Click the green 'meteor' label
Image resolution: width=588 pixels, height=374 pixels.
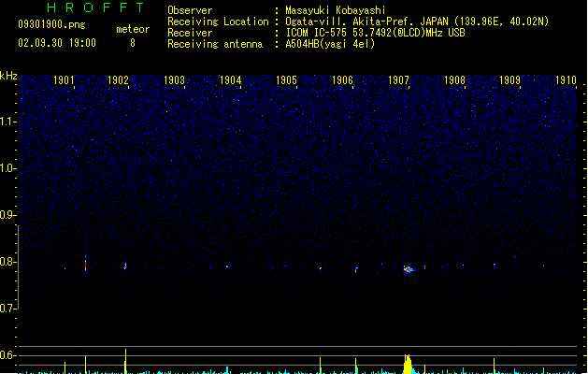coord(133,29)
